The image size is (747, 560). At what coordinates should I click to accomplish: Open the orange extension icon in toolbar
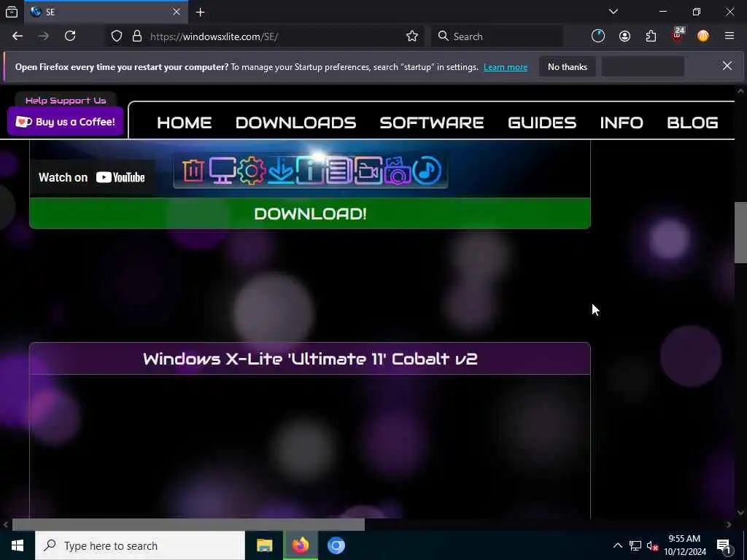tap(703, 36)
